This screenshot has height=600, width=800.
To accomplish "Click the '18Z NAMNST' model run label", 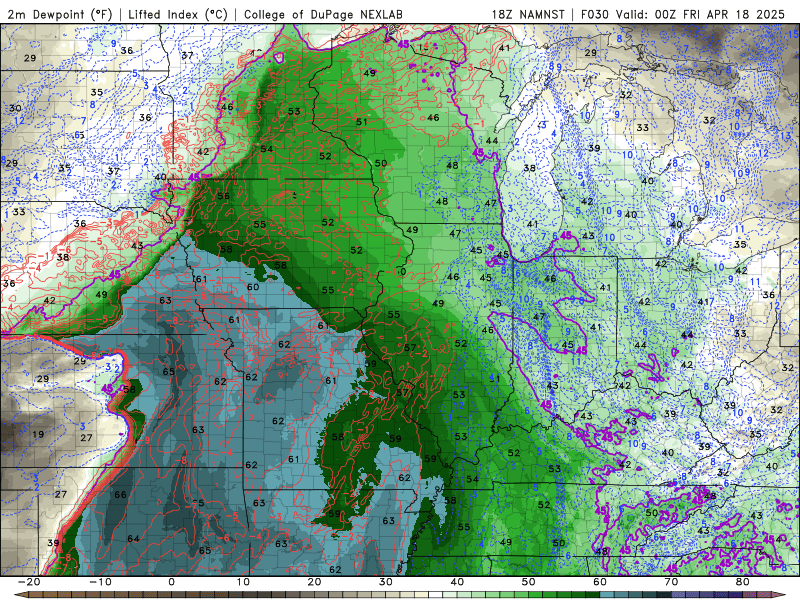I will (528, 14).
